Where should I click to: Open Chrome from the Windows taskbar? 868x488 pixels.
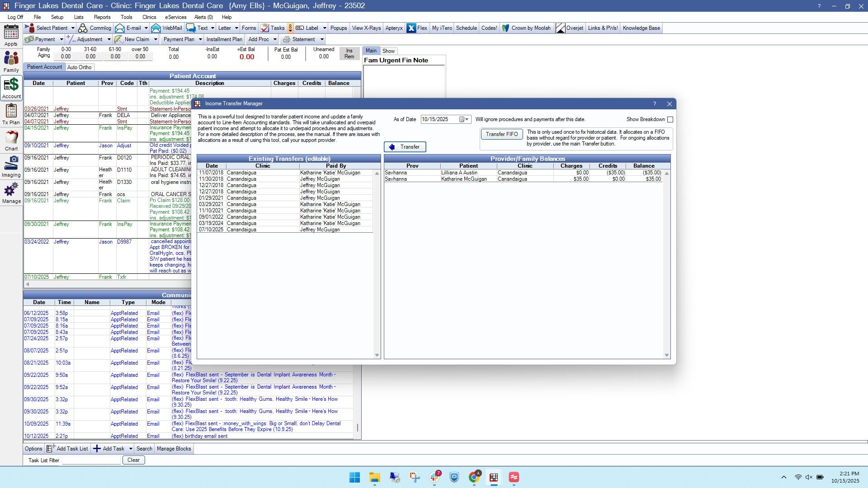point(474,477)
